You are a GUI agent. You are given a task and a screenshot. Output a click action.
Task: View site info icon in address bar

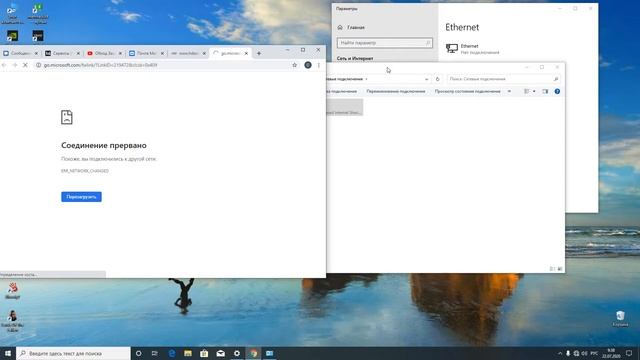pos(38,65)
